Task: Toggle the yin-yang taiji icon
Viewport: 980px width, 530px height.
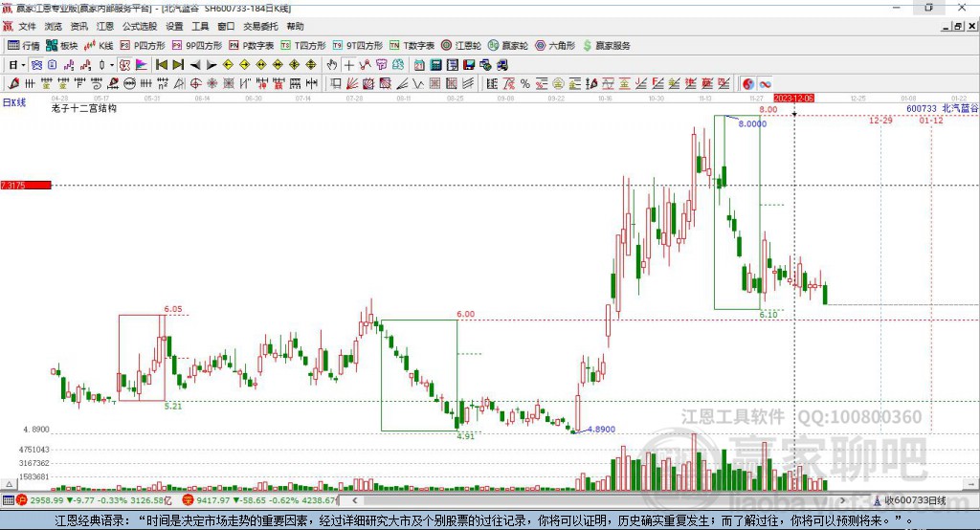Action: (x=748, y=84)
